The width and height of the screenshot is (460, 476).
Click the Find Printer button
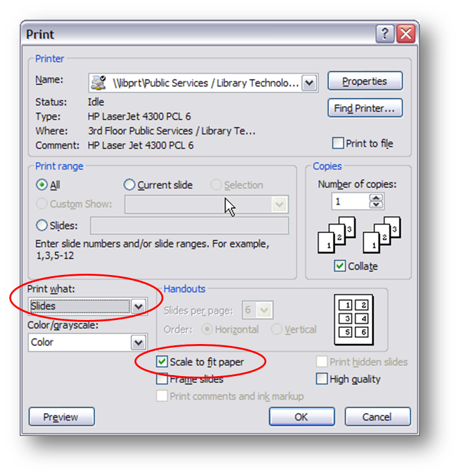pyautogui.click(x=365, y=108)
